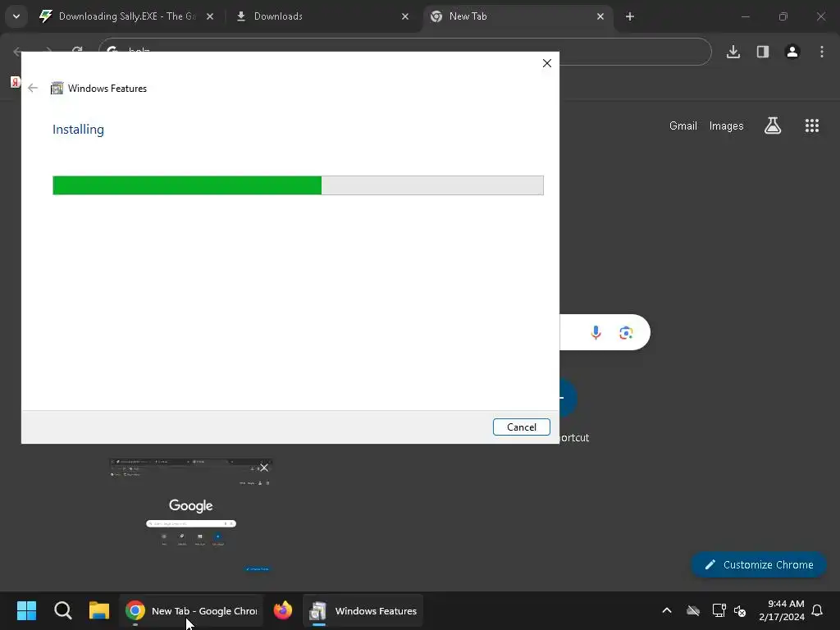
Task: Close the Chrome taskbar preview thumbnail
Action: coord(264,468)
